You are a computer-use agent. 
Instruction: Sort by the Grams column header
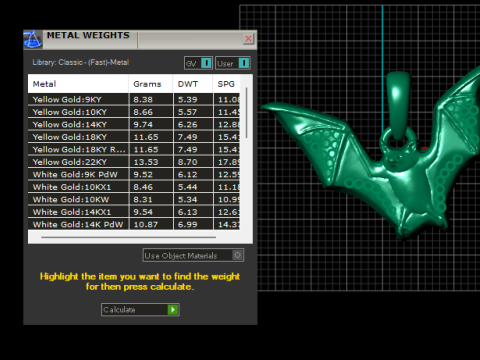pos(151,84)
